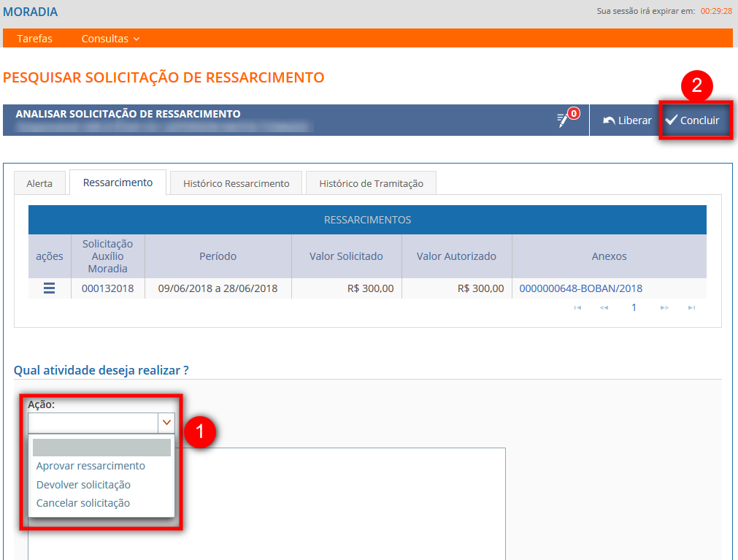Click the Concluir button
The height and width of the screenshot is (560, 738).
coord(693,120)
